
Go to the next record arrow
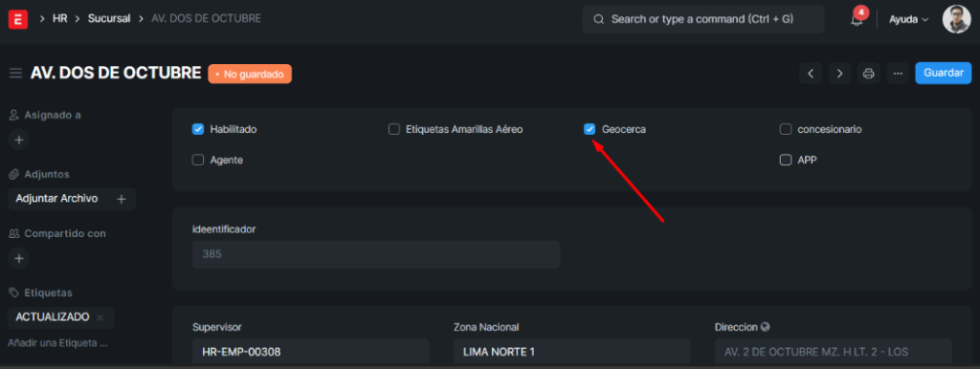840,73
